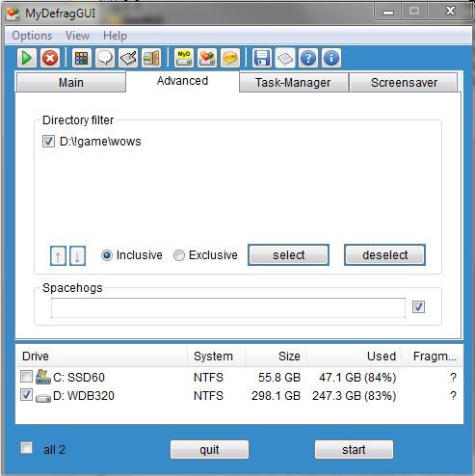
Task: Move filter entry down with down arrow
Action: coord(77,256)
